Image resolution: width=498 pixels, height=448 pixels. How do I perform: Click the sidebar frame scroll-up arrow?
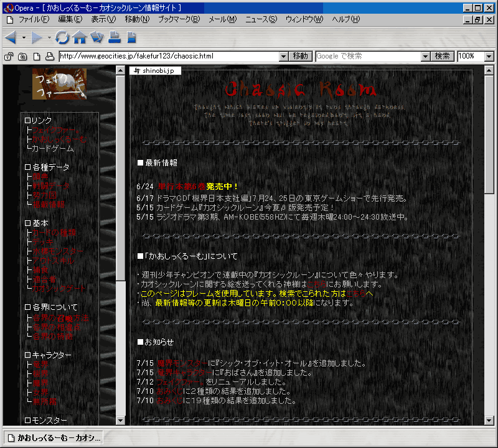pos(120,70)
